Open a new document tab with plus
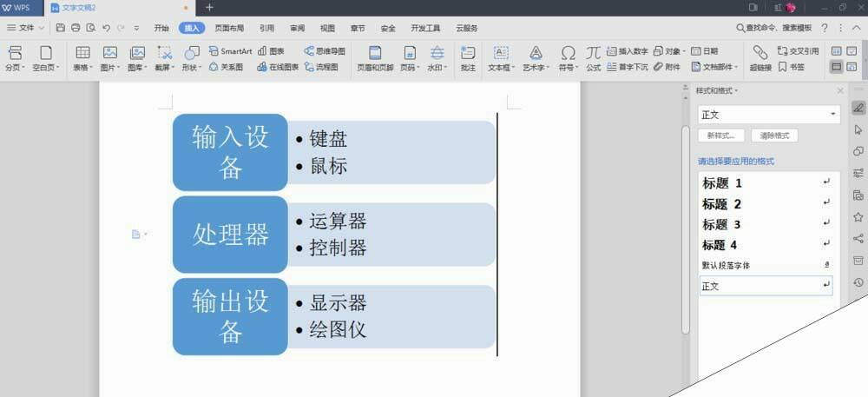Viewport: 868px width, 397px height. point(209,8)
